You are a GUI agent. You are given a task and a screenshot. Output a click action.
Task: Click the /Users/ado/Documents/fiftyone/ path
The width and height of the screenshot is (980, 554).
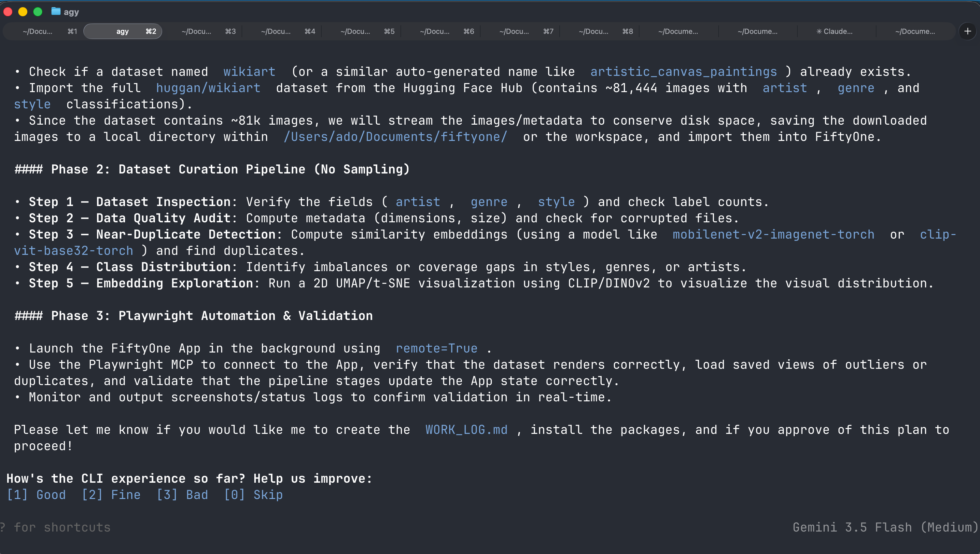click(396, 137)
